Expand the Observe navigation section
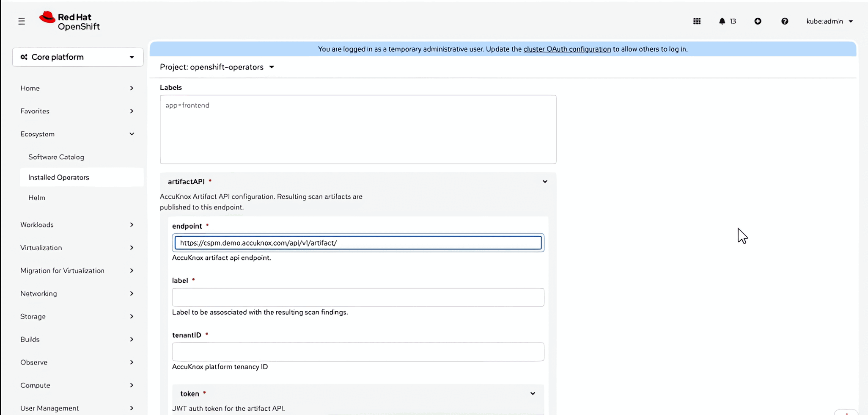This screenshot has height=415, width=868. (x=77, y=362)
